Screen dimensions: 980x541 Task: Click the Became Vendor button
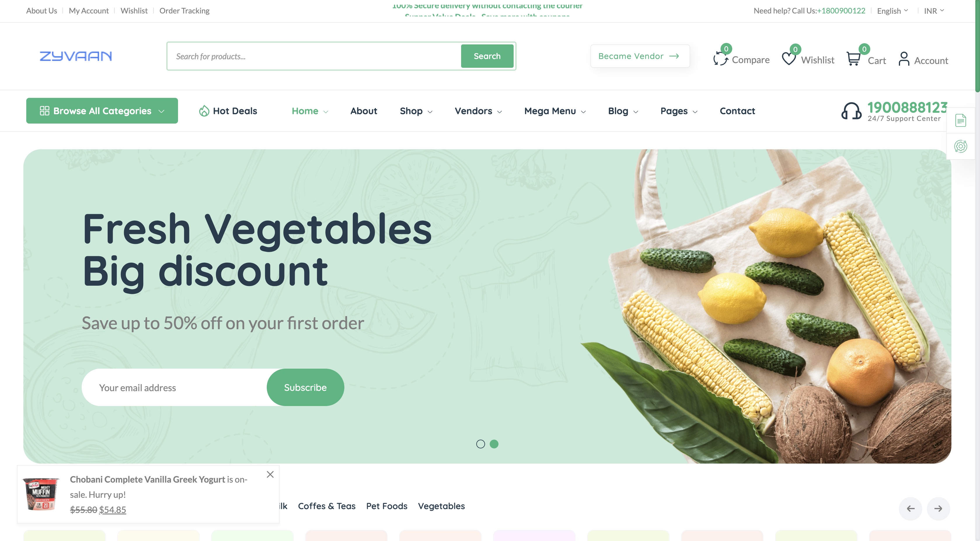[640, 56]
